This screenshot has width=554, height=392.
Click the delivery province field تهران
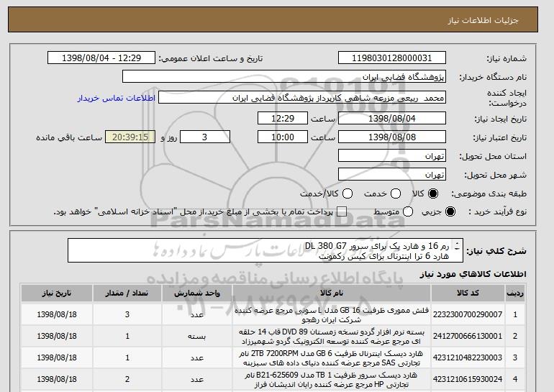pyautogui.click(x=392, y=156)
